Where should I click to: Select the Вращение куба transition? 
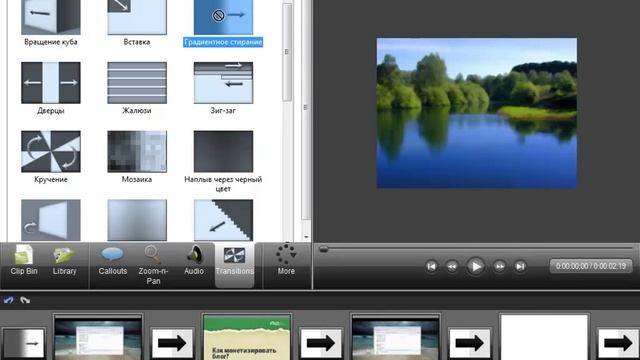tap(51, 17)
